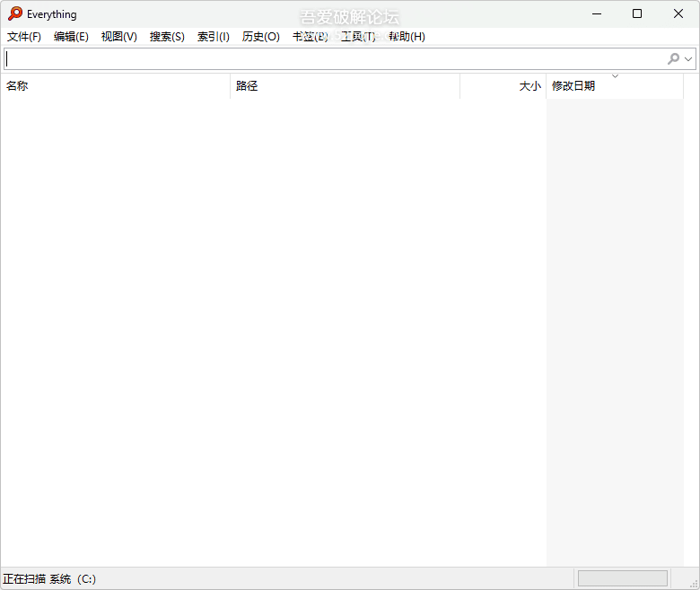
Task: Sort results by 大小 column header
Action: pos(503,85)
